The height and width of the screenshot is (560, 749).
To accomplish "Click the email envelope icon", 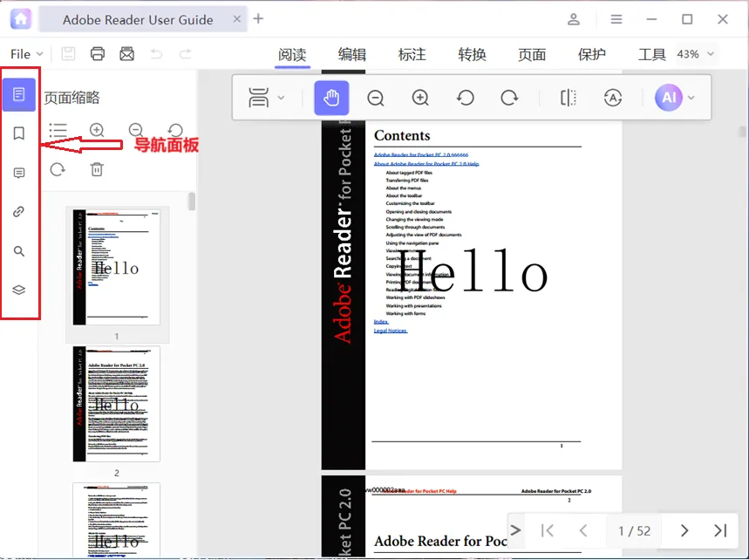I will tap(127, 53).
